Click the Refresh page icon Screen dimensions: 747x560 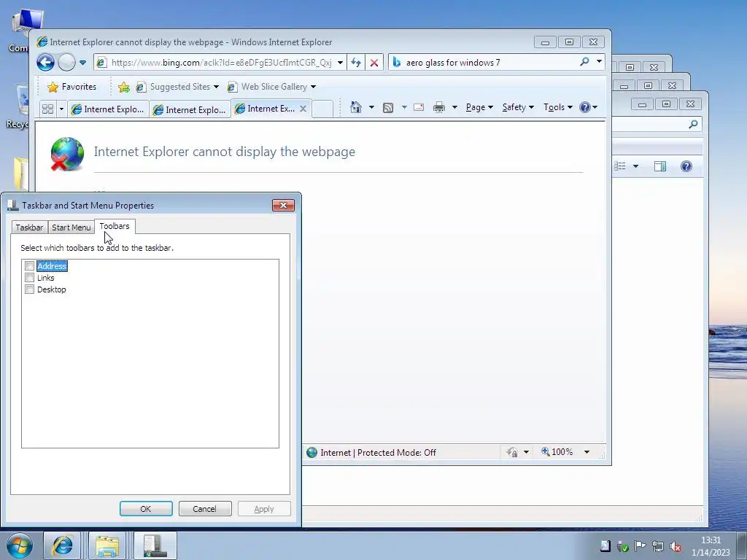tap(356, 63)
